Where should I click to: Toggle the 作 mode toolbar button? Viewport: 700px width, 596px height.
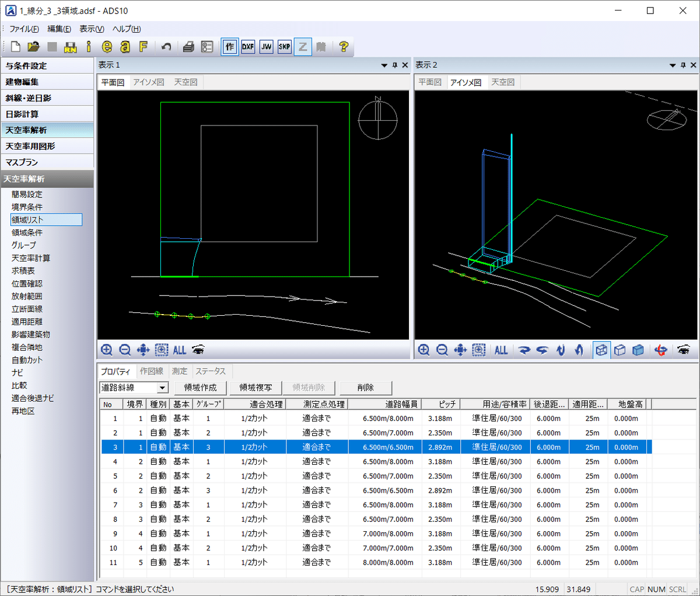tap(230, 47)
